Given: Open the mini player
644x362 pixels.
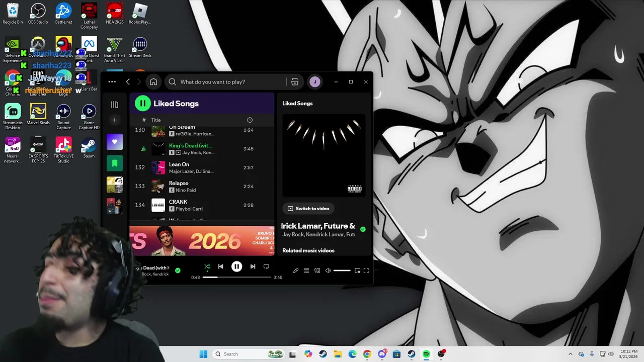Looking at the screenshot, I should (357, 270).
